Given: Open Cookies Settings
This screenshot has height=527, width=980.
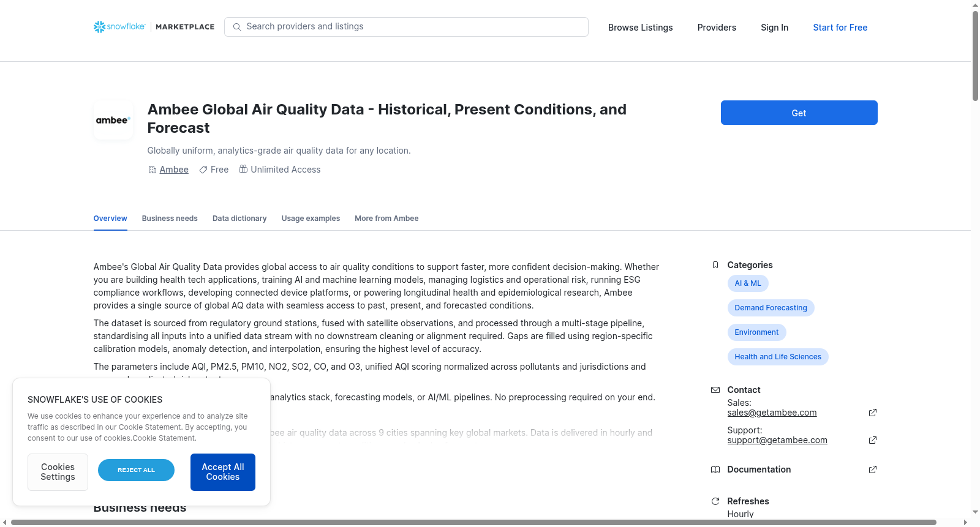Looking at the screenshot, I should click(x=58, y=472).
